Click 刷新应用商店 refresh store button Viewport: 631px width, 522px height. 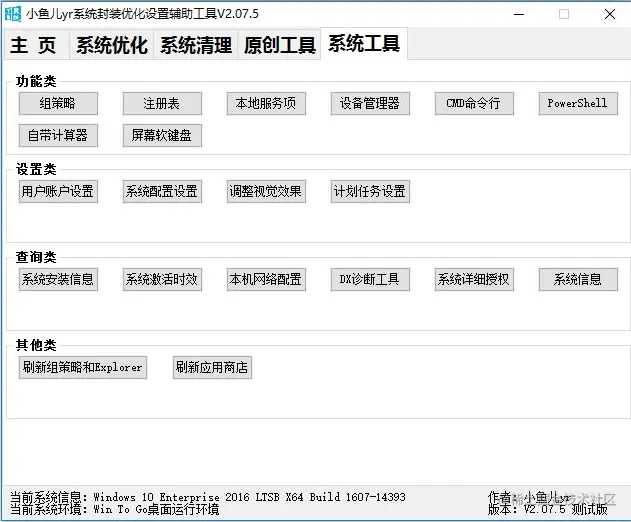click(212, 367)
